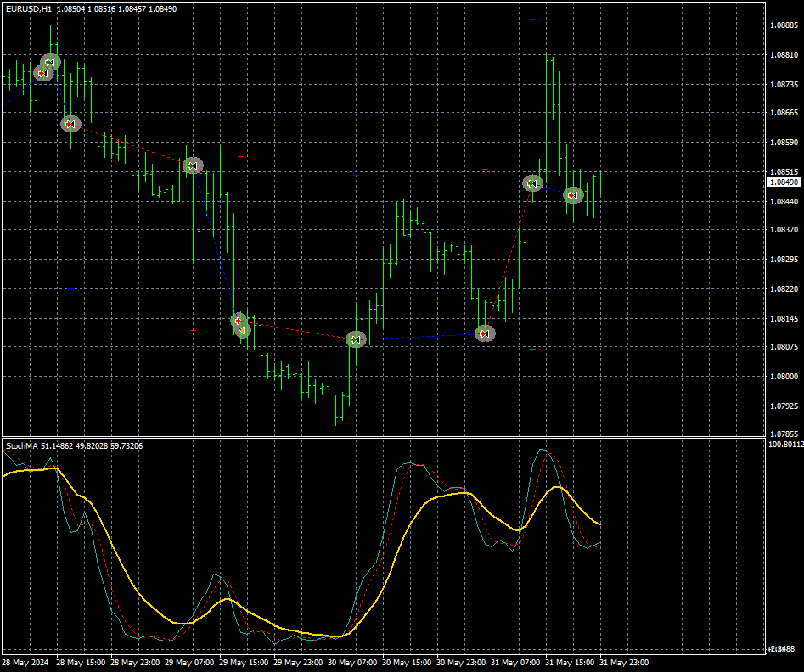Click the 1.08590 price axis label
The image size is (804, 672).
[784, 142]
